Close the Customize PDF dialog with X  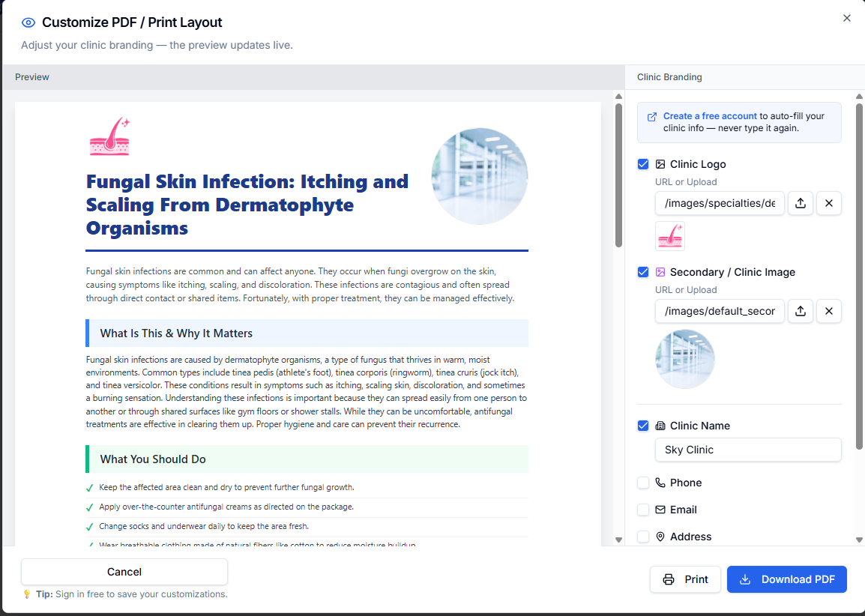pyautogui.click(x=847, y=18)
